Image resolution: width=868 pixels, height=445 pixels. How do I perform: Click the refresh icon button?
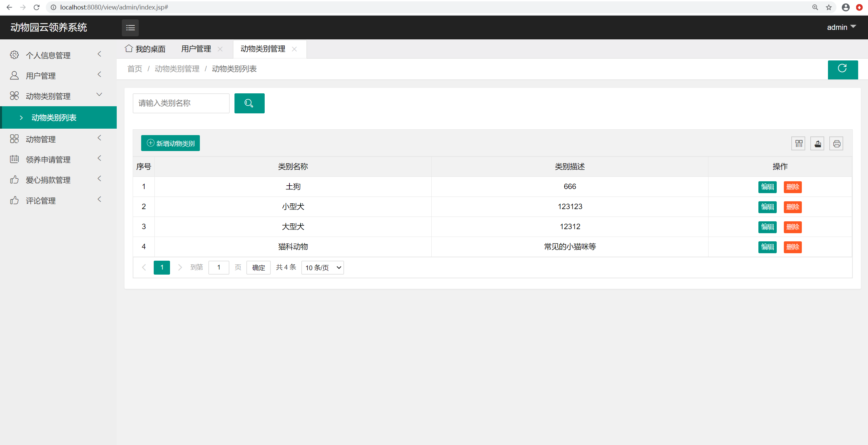(842, 69)
